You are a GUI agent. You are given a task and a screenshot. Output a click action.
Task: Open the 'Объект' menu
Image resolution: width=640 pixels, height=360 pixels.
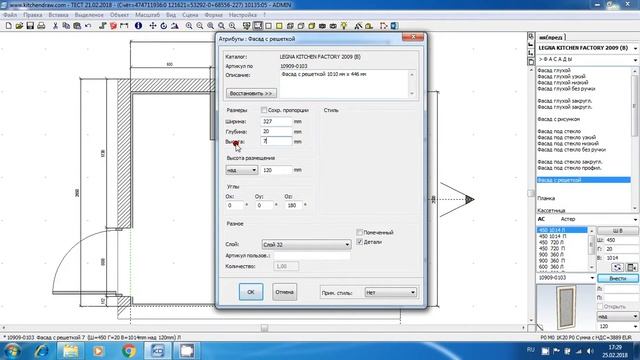119,15
